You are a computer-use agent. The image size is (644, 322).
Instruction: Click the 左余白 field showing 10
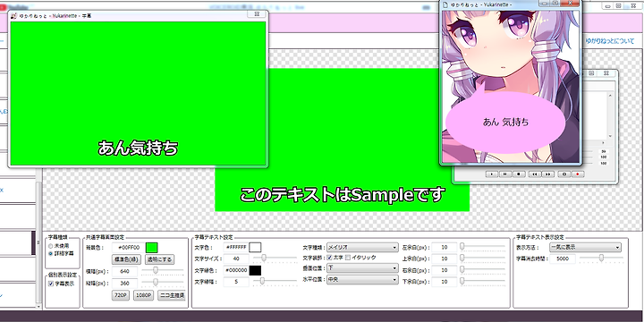pyautogui.click(x=445, y=247)
